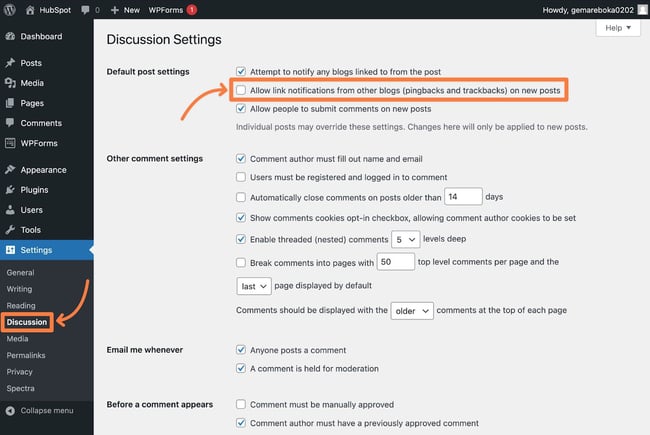650x435 pixels.
Task: Click the Settings menu label
Action: pos(36,250)
